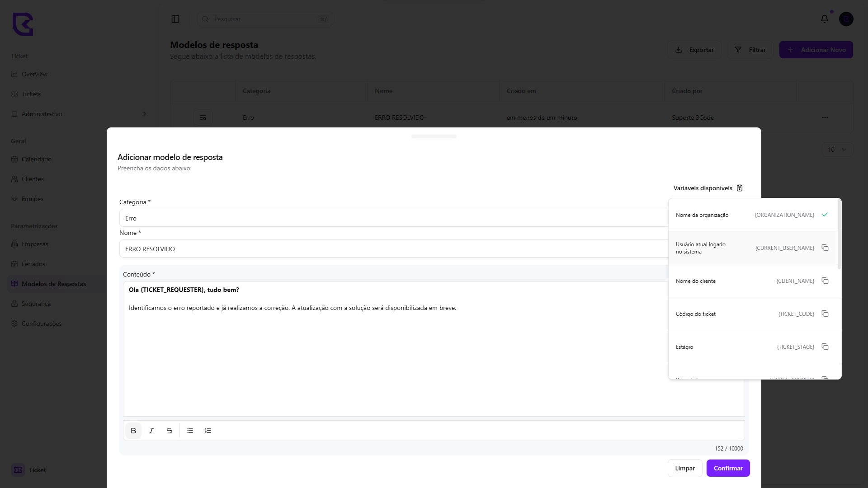Grab the modal drag handle bar

pyautogui.click(x=434, y=136)
